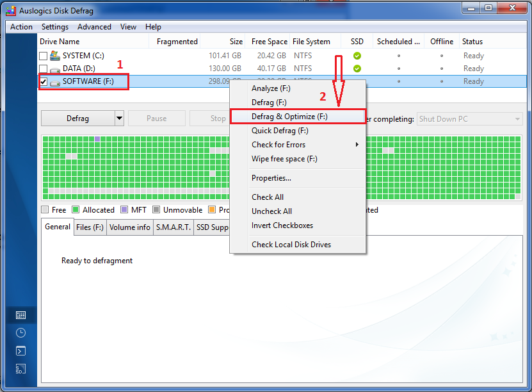Open the disk map view in sidebar
Screen dimensions: 532x392
click(x=20, y=315)
